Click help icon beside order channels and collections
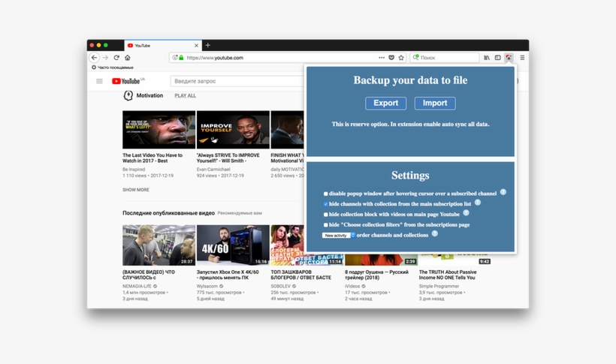Viewport: 616px width, 364px height. coord(434,233)
